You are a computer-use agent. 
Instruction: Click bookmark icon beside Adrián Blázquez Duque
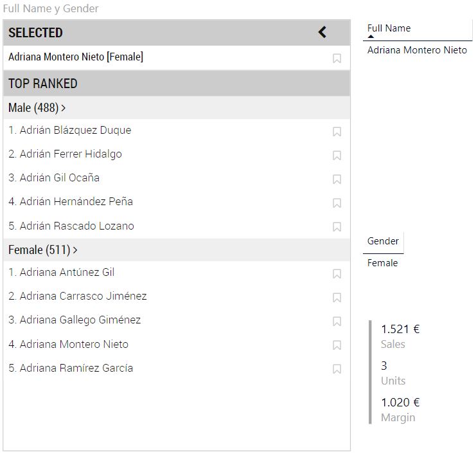coord(337,132)
